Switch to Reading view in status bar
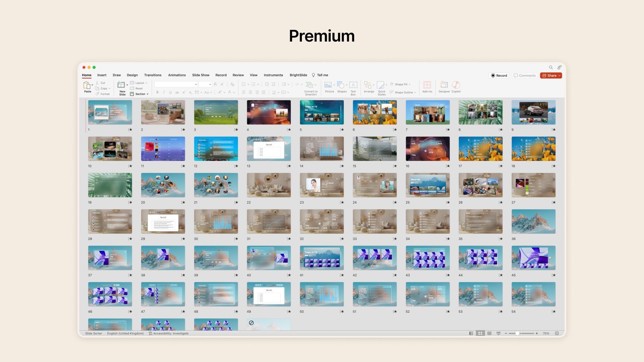 click(489, 334)
